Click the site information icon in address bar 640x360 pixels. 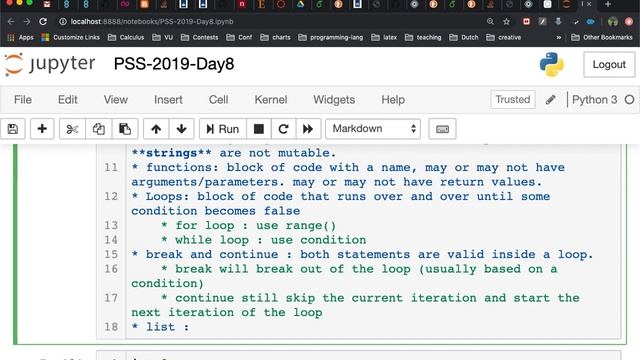(x=62, y=21)
